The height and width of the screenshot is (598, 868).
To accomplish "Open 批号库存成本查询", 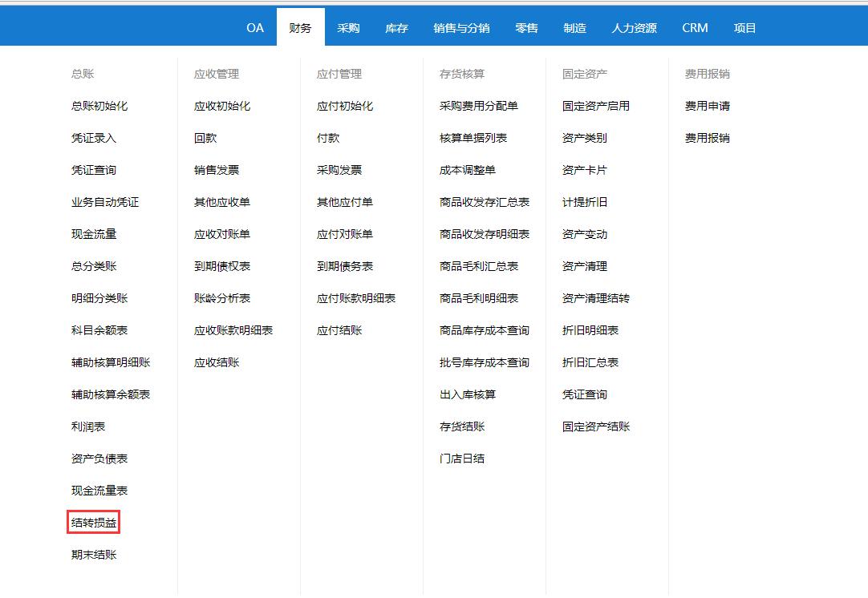I will click(485, 362).
